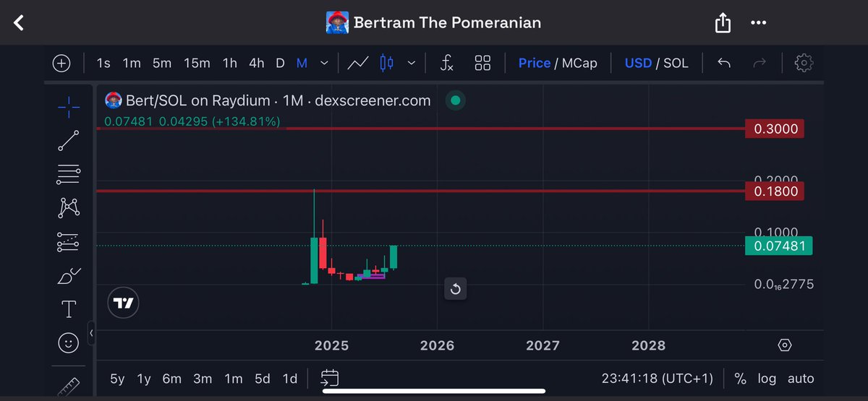The image size is (868, 401).
Task: Switch display to Price
Action: coord(535,63)
